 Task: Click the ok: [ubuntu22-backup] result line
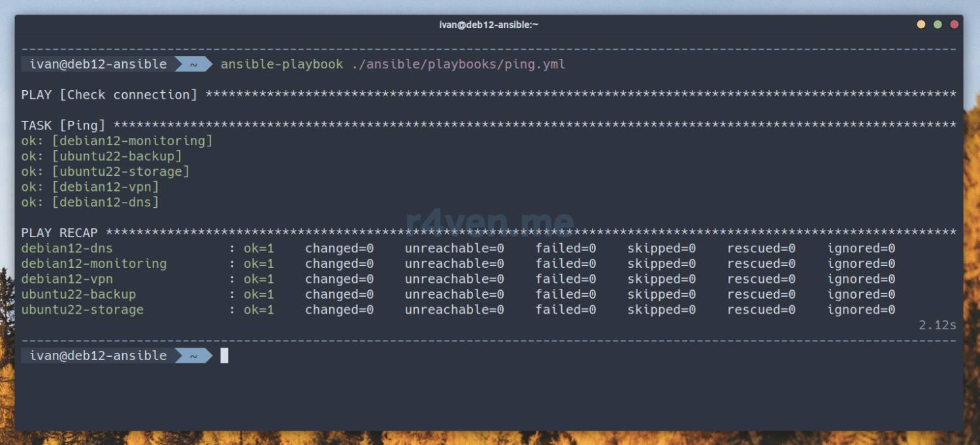101,156
